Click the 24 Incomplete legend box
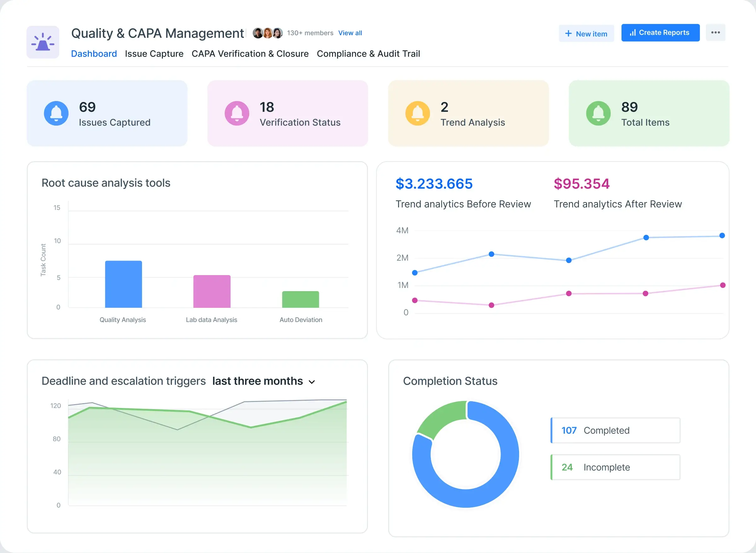 pyautogui.click(x=615, y=467)
